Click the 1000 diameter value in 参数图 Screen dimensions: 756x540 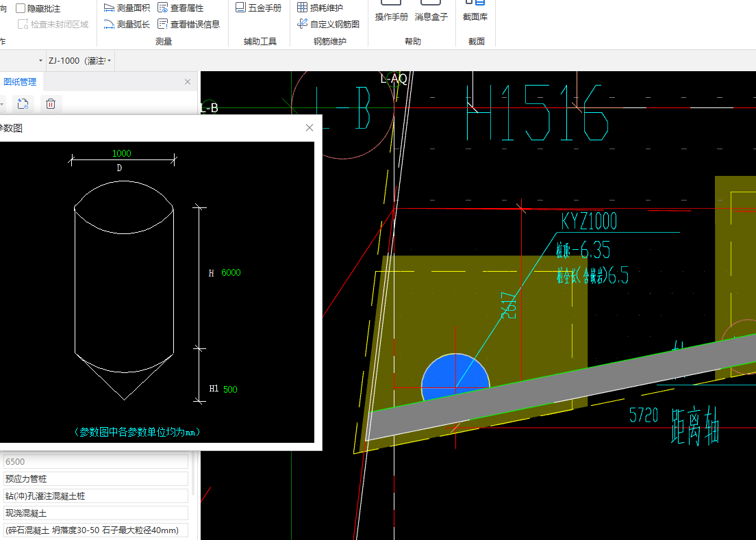[x=121, y=153]
